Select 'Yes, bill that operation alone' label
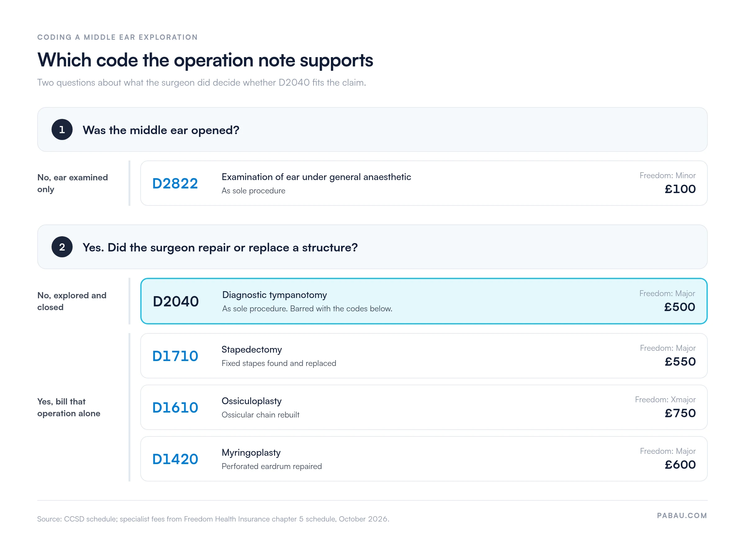 [69, 408]
